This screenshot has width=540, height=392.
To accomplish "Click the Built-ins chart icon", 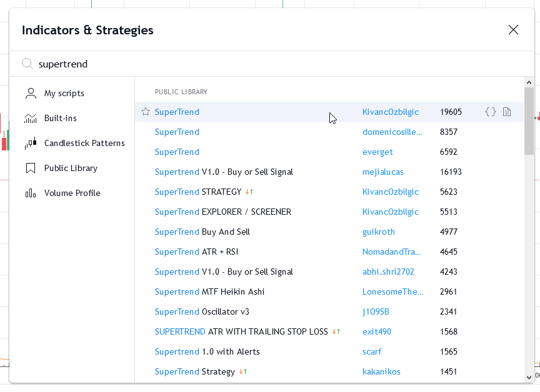I will (31, 118).
